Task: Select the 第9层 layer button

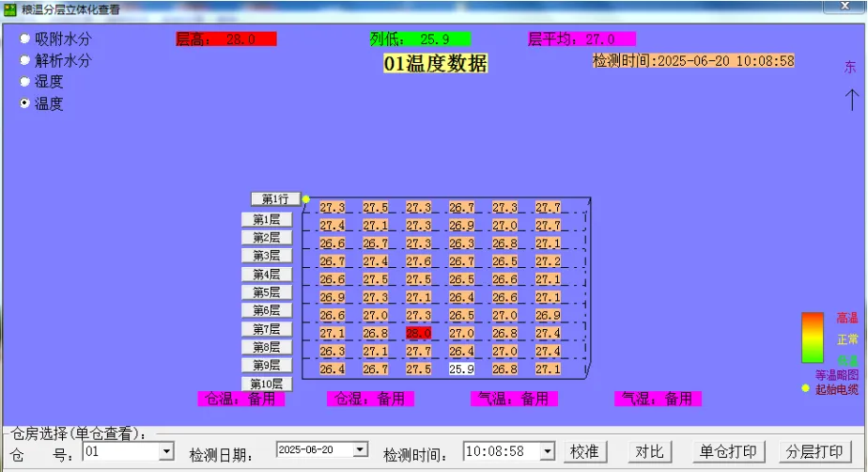Action: pos(267,365)
